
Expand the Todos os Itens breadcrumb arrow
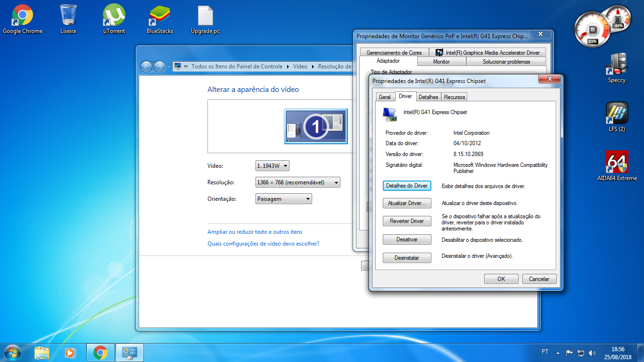pyautogui.click(x=288, y=66)
